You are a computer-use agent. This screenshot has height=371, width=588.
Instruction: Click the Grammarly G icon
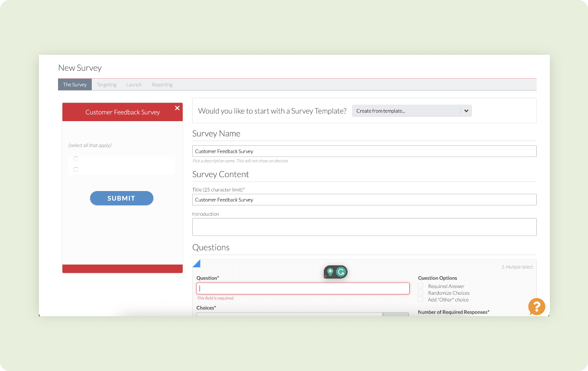coord(341,272)
